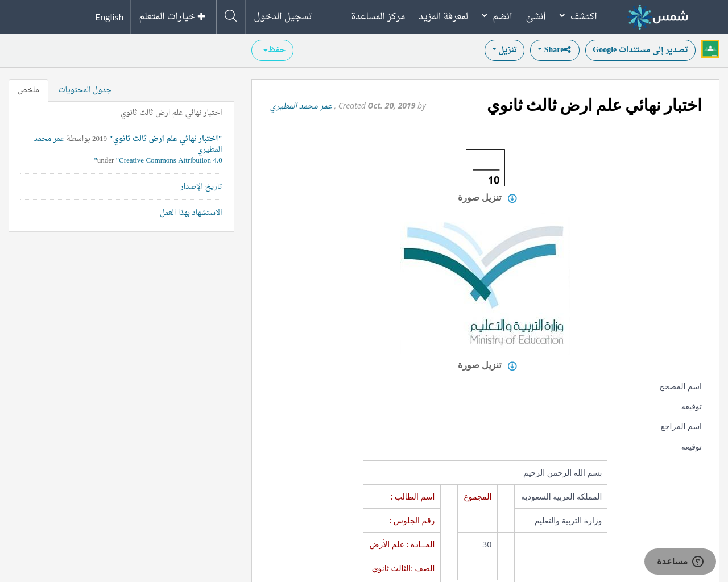This screenshot has height=582, width=728.
Task: Expand the تنزيل download options
Action: click(x=504, y=49)
